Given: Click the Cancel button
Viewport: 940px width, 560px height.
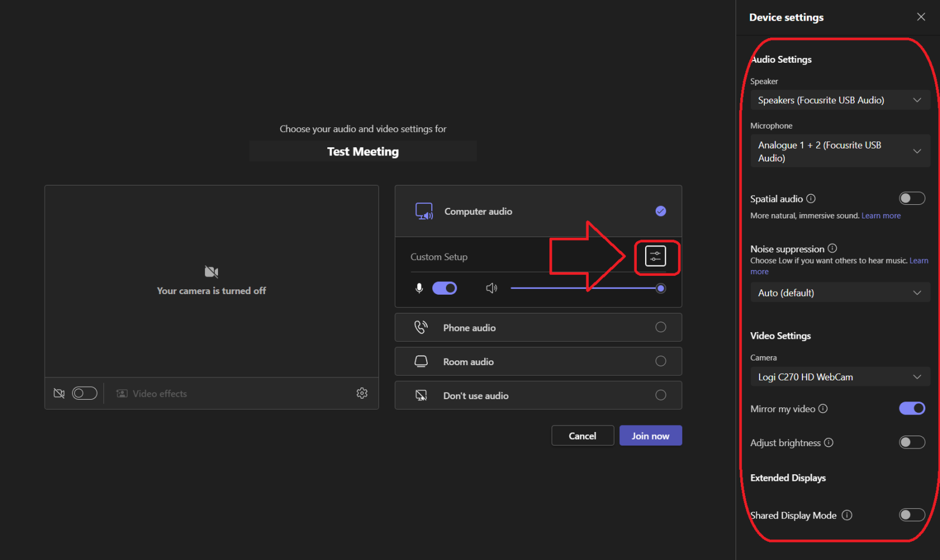Looking at the screenshot, I should 582,436.
